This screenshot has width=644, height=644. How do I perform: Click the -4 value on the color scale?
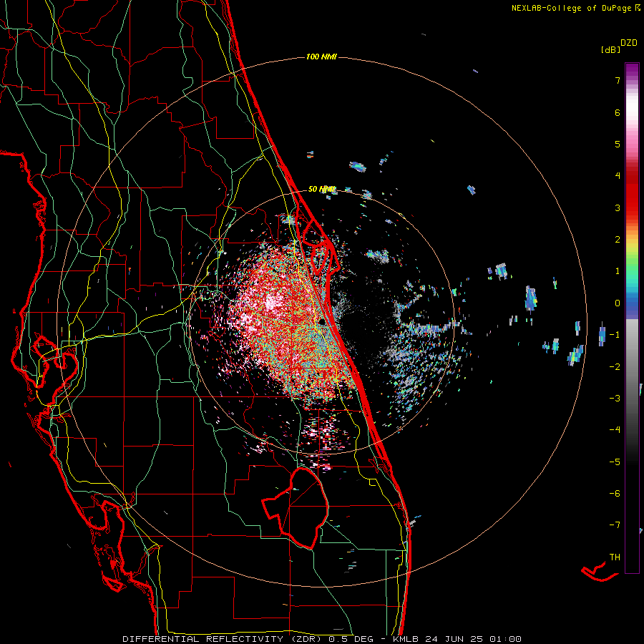pyautogui.click(x=615, y=430)
